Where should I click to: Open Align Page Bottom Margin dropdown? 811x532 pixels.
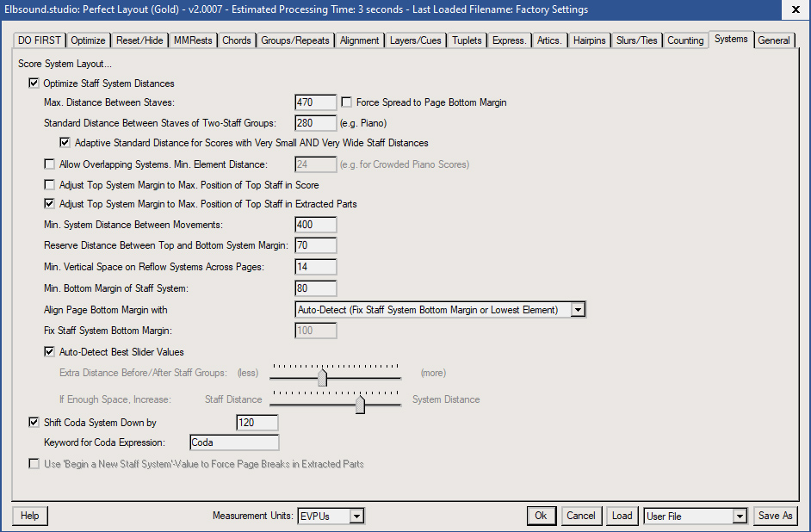click(x=578, y=310)
